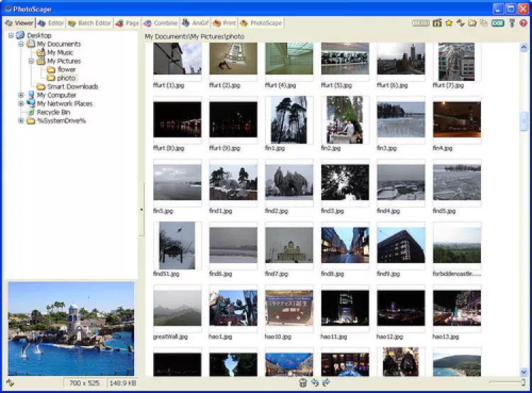Click the Recycle Bin icon in tree
532x393 pixels.
(31, 112)
